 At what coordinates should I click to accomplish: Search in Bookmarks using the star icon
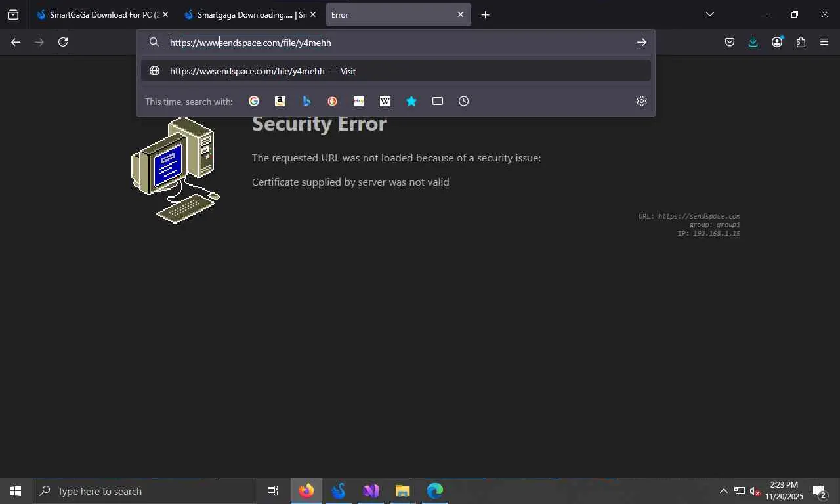click(x=411, y=101)
